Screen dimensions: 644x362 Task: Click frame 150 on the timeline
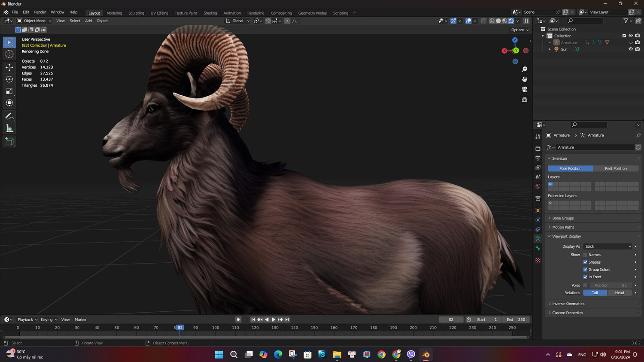coord(314,328)
